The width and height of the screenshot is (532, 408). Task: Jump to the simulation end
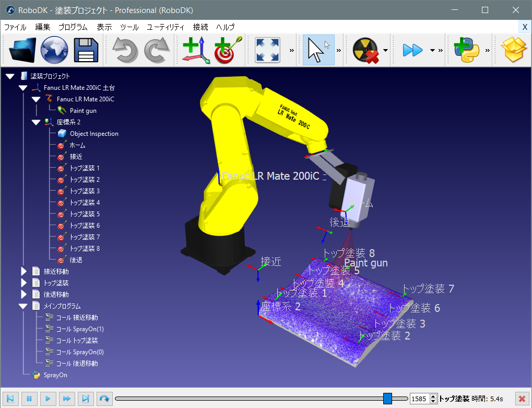[86, 399]
